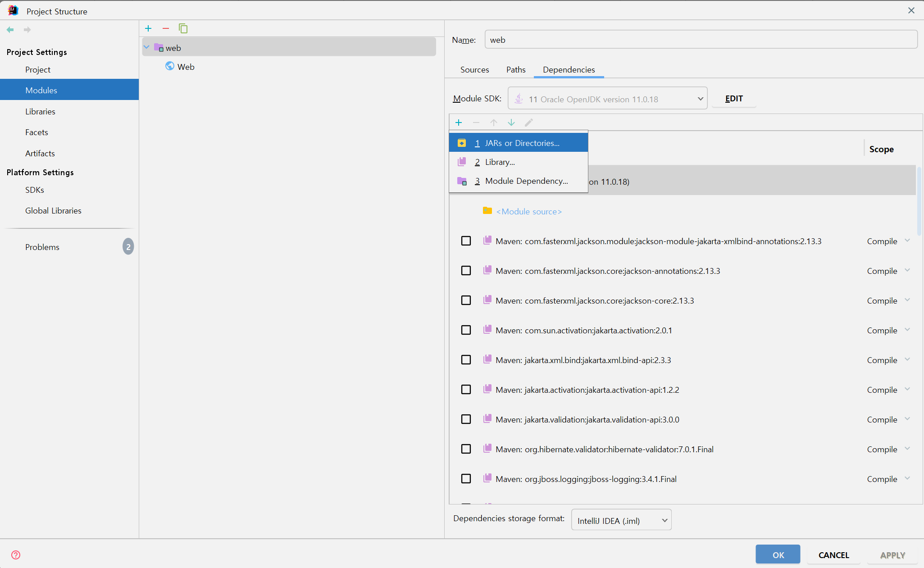Open help via question mark icon
The height and width of the screenshot is (568, 924).
pos(16,555)
